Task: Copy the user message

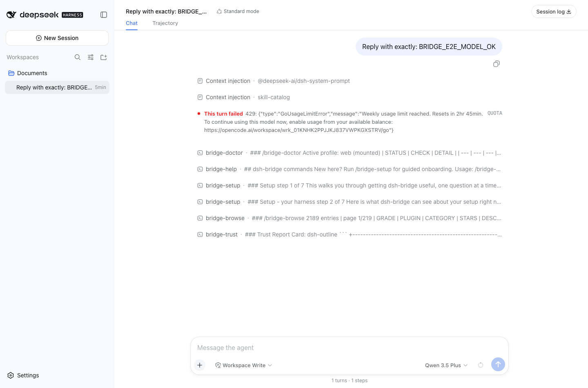Action: (x=497, y=64)
